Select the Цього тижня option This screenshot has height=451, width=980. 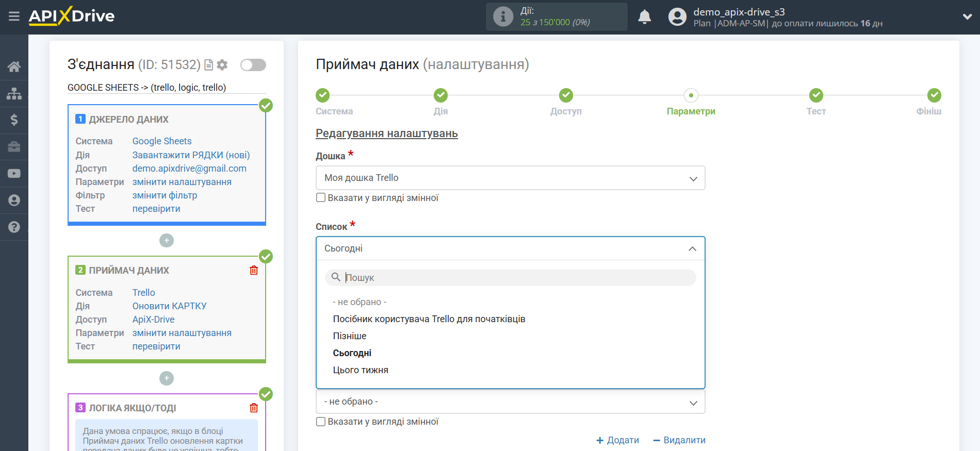361,370
